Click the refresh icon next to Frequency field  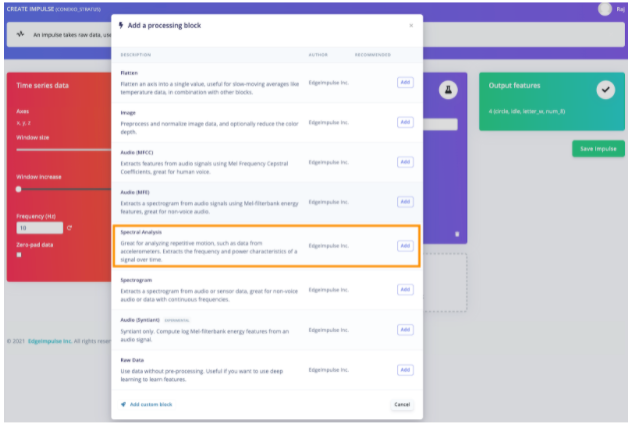69,228
